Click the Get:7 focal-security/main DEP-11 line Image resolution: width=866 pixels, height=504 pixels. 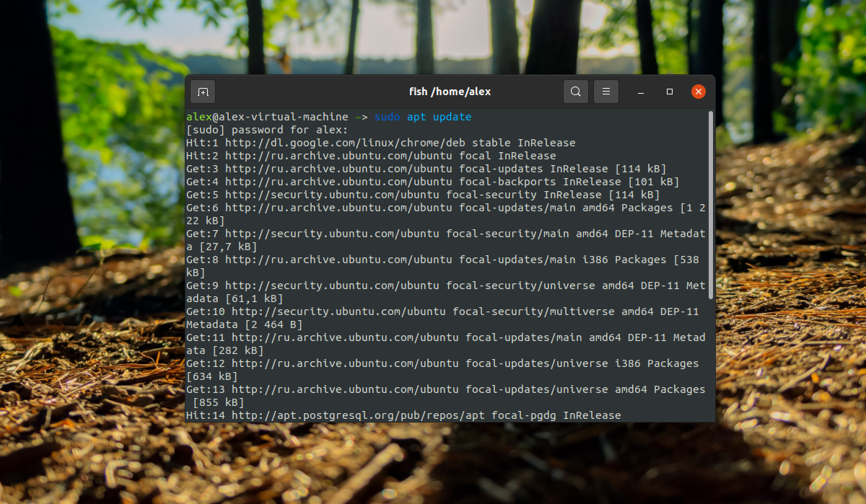click(x=446, y=240)
